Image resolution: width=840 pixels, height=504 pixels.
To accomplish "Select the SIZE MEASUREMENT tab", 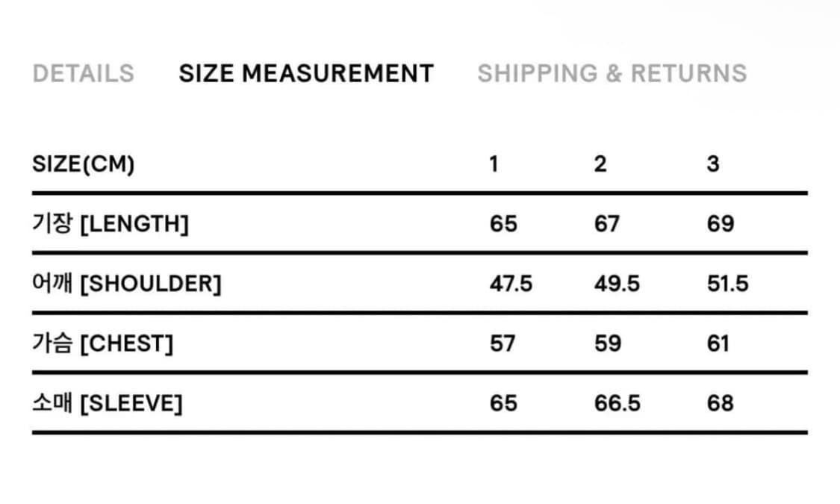I will (306, 73).
